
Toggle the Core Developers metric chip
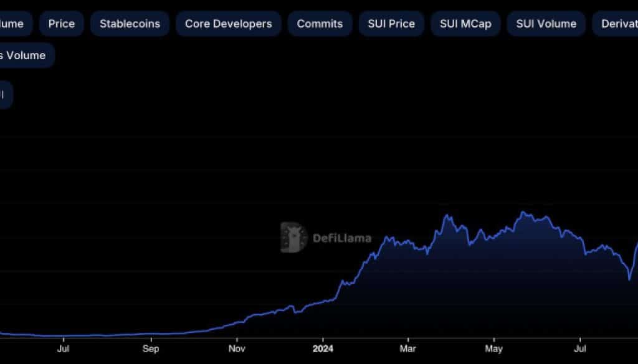point(228,24)
